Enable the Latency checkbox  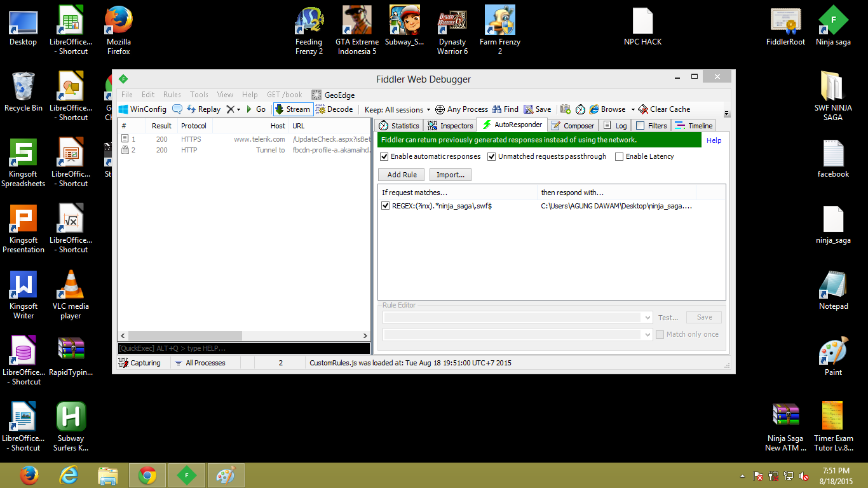(x=619, y=156)
